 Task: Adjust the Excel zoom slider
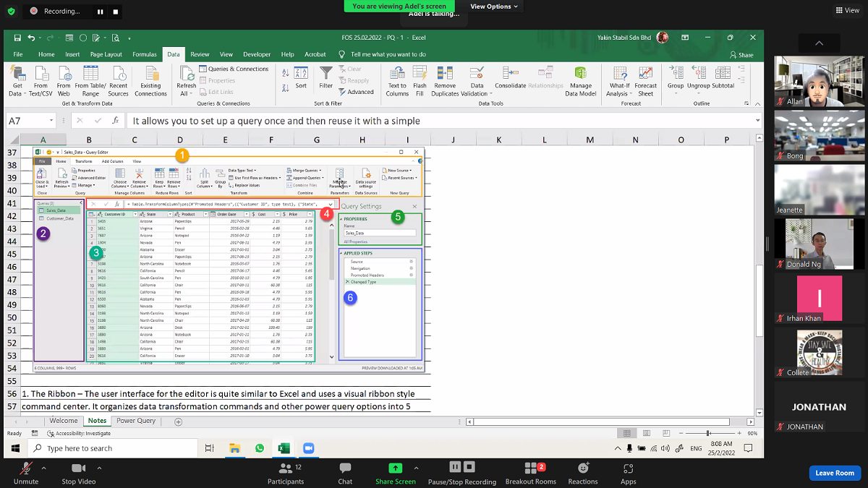pyautogui.click(x=709, y=433)
